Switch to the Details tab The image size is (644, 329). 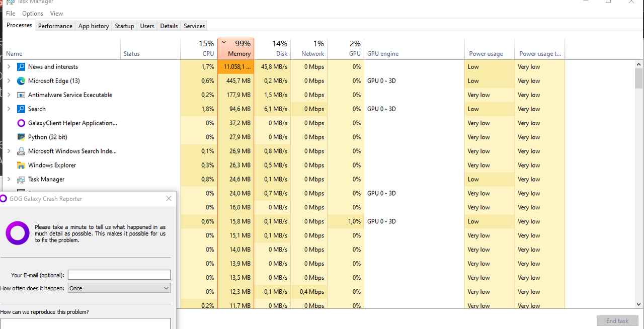coord(169,26)
